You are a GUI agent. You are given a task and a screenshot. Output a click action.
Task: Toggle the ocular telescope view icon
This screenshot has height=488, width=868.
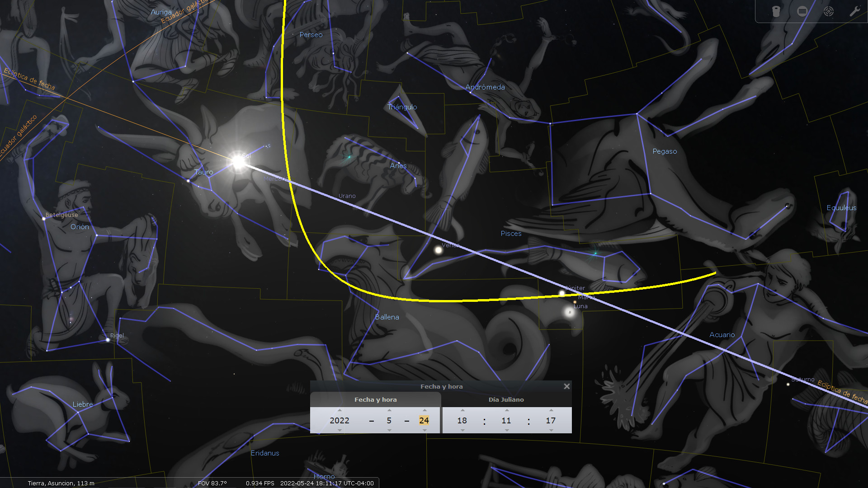tap(776, 11)
